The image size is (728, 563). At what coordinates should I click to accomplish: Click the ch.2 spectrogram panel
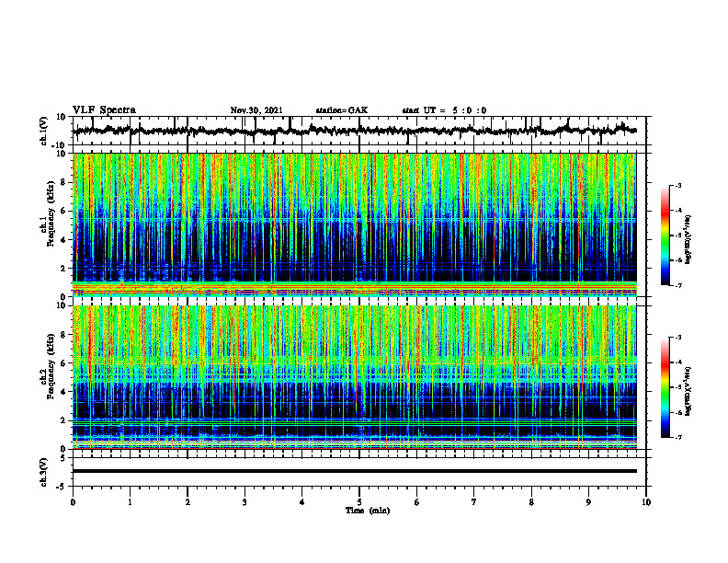pyautogui.click(x=354, y=377)
